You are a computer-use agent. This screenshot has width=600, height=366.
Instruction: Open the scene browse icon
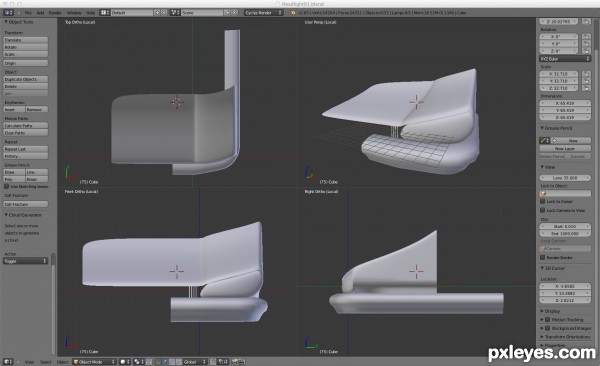click(175, 13)
